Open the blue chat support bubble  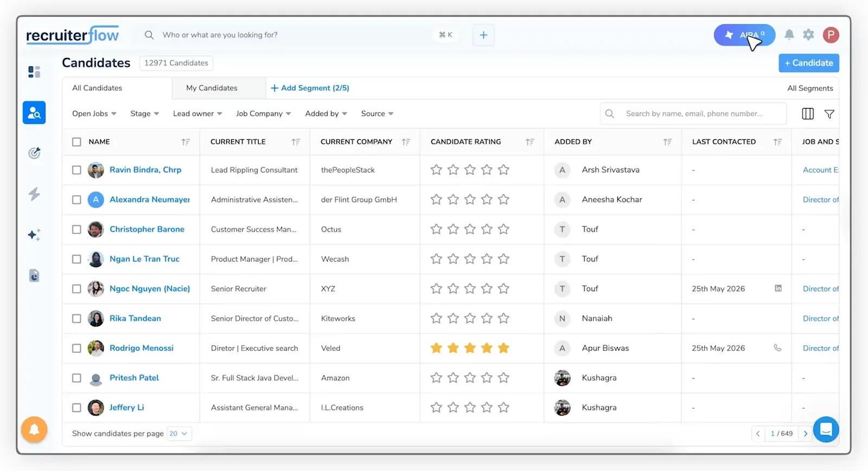tap(826, 430)
